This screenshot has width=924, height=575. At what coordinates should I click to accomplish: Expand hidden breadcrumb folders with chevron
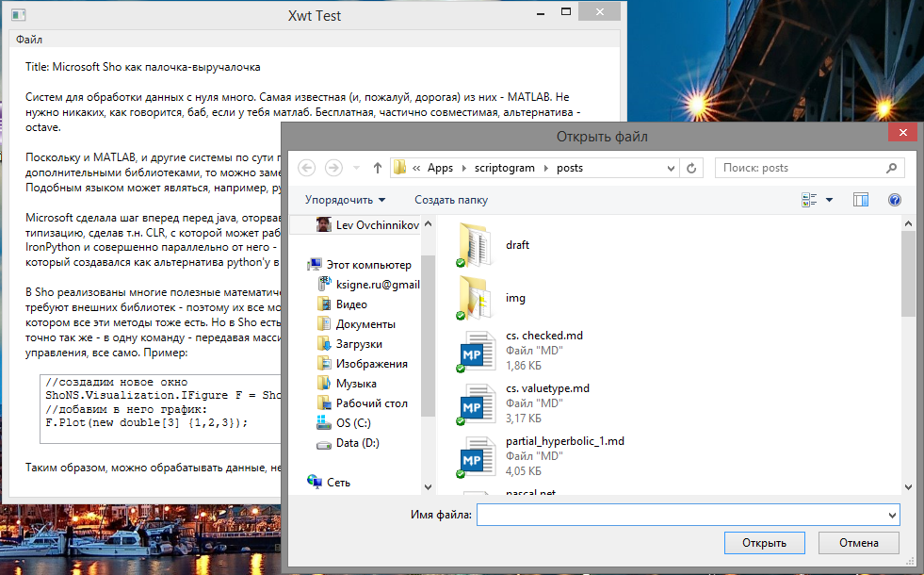pyautogui.click(x=416, y=167)
